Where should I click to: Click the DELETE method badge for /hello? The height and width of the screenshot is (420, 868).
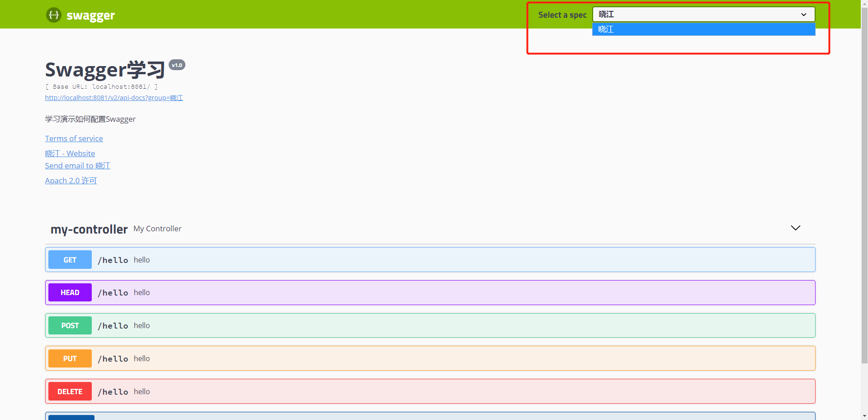click(x=70, y=392)
